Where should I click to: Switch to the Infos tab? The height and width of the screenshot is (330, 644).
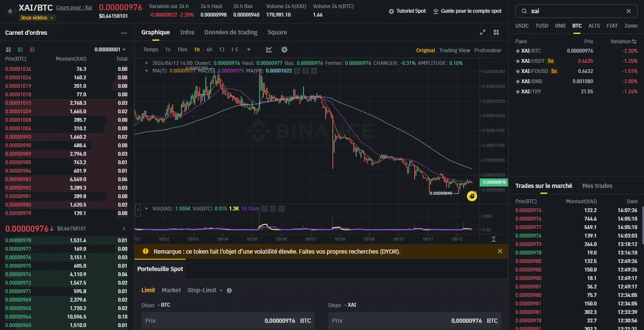coord(187,32)
